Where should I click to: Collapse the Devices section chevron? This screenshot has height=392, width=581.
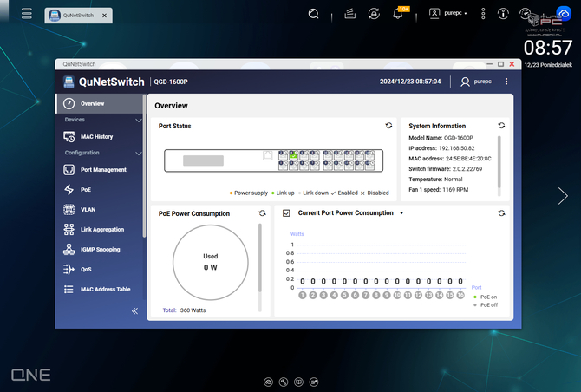pyautogui.click(x=138, y=120)
